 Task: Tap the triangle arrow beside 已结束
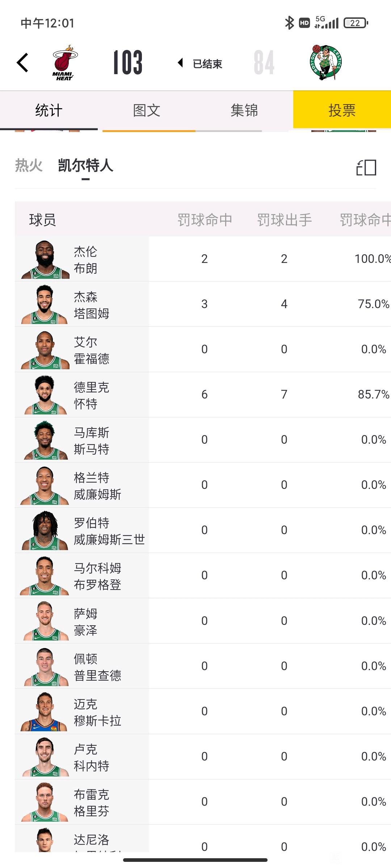click(x=180, y=63)
